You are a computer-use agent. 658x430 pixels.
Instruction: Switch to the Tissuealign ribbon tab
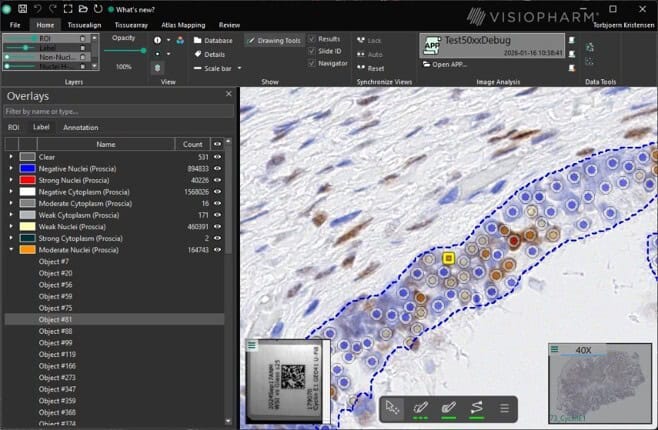coord(84,25)
